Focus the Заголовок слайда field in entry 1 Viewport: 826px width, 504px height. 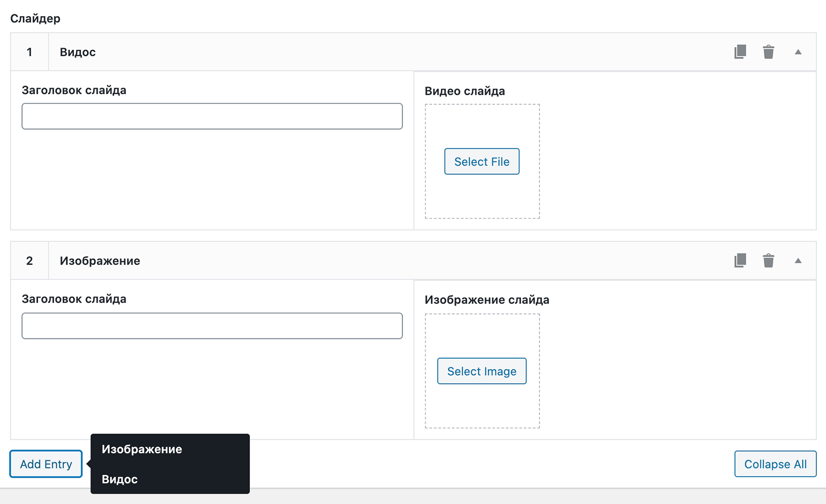tap(212, 116)
